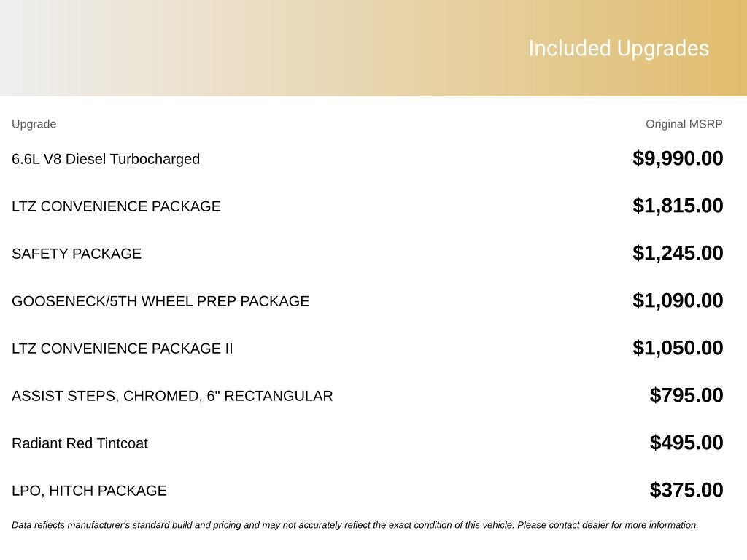The height and width of the screenshot is (560, 747).
Task: Click the $1,090.00 MSRP value
Action: [678, 300]
